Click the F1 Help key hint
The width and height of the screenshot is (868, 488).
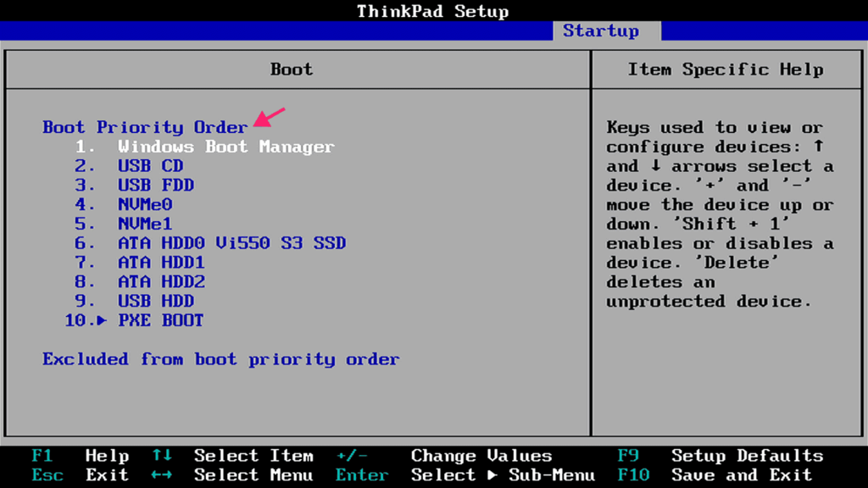click(81, 456)
